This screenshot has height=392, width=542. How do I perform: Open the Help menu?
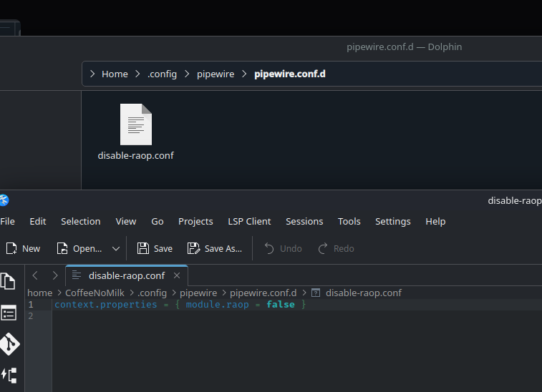[x=435, y=221]
